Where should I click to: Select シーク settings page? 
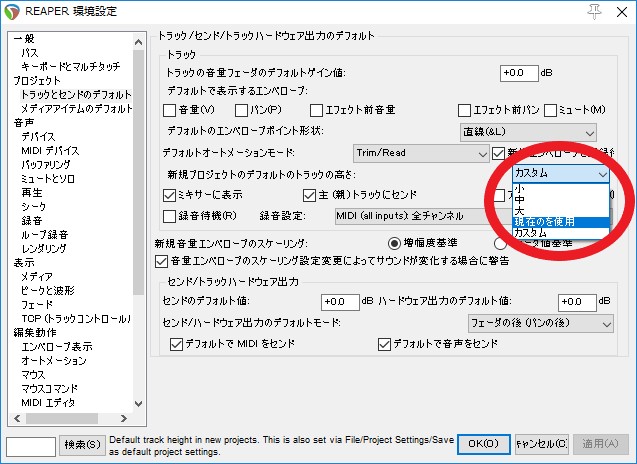click(34, 206)
